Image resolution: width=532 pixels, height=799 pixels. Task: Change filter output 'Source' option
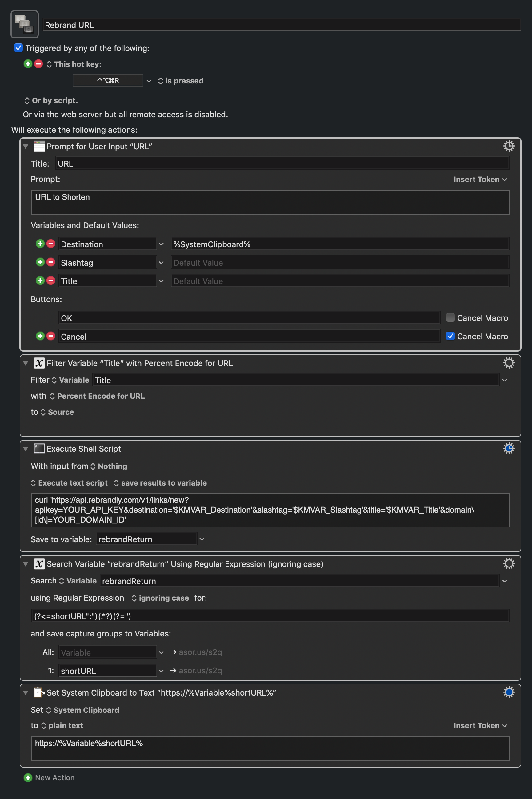coord(57,412)
